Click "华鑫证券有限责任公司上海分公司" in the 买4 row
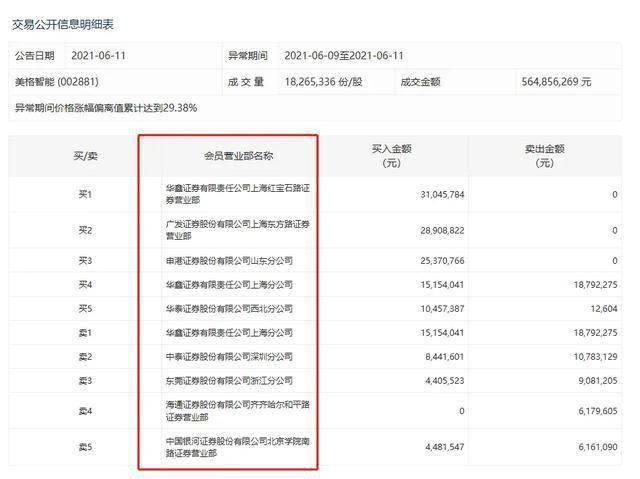 [229, 284]
